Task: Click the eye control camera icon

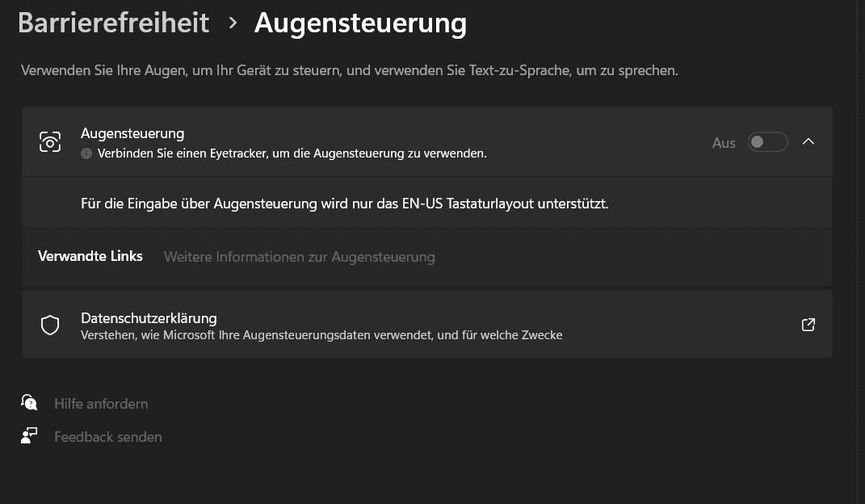Action: (50, 142)
